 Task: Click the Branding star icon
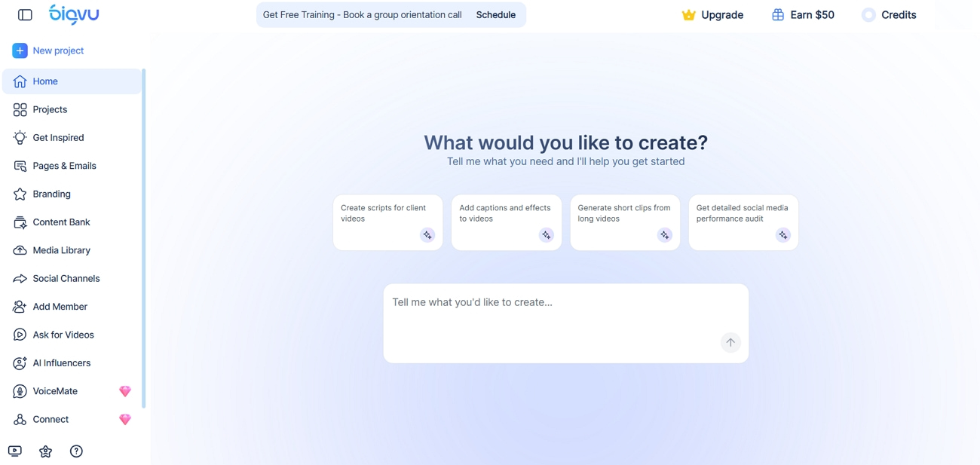20,194
